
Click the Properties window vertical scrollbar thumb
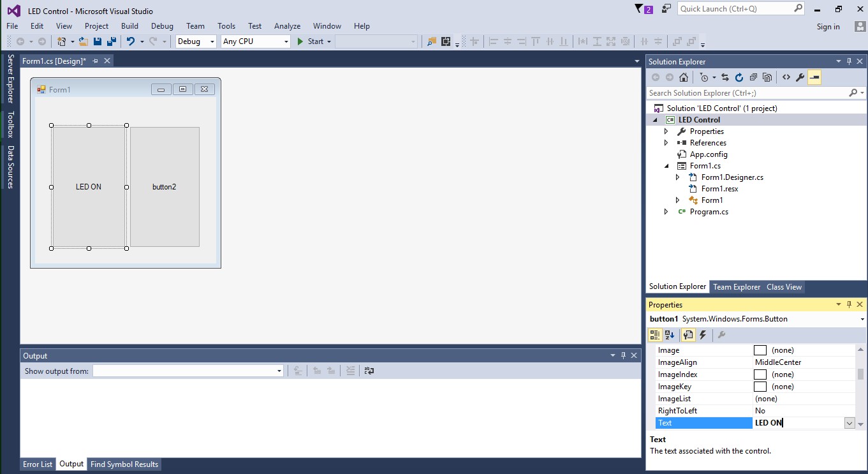(860, 374)
